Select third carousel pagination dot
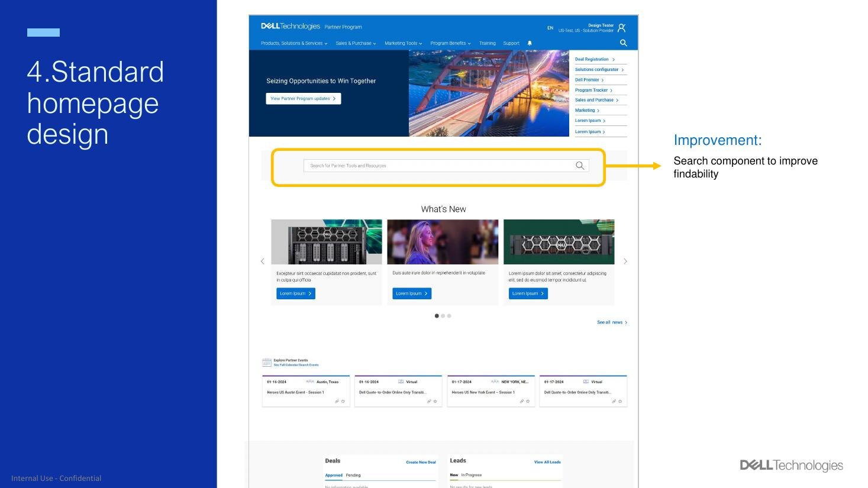 point(449,316)
